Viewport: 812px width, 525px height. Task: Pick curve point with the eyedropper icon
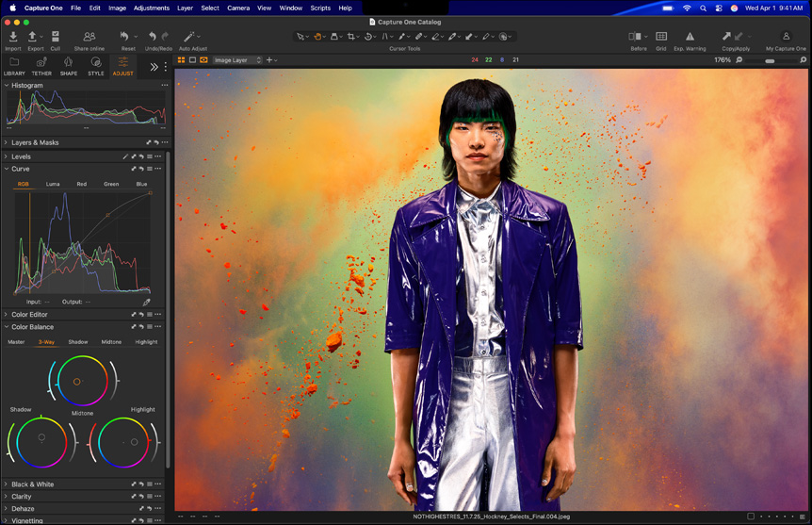coord(146,303)
